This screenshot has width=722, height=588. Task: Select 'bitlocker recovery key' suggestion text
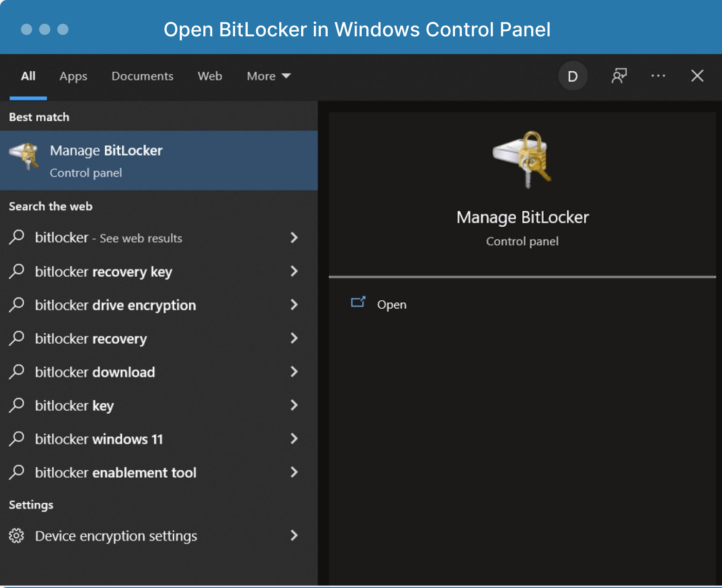click(x=103, y=271)
